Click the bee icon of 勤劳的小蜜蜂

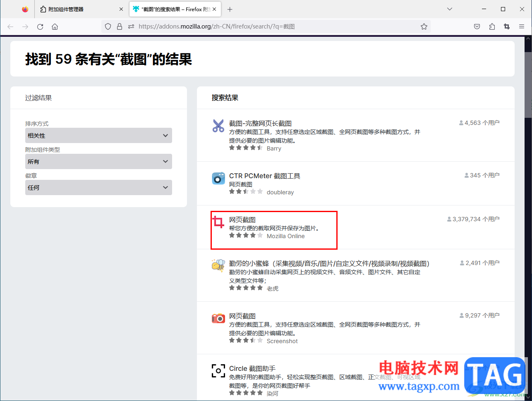(218, 266)
